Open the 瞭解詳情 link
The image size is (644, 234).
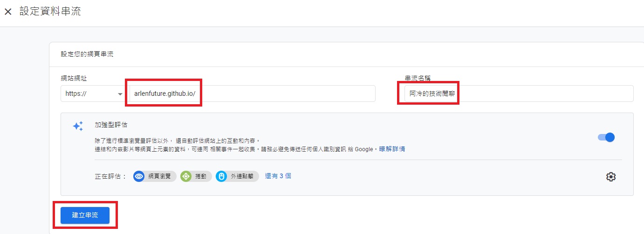[392, 149]
